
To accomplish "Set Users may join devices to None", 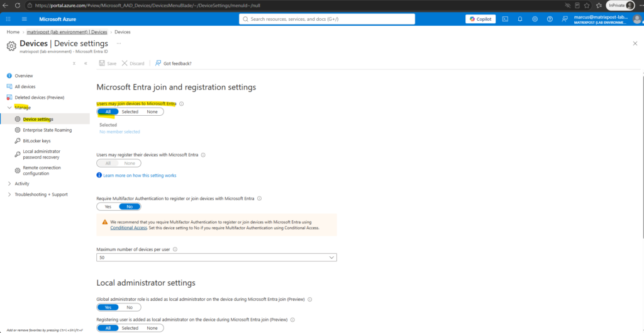I will point(152,111).
